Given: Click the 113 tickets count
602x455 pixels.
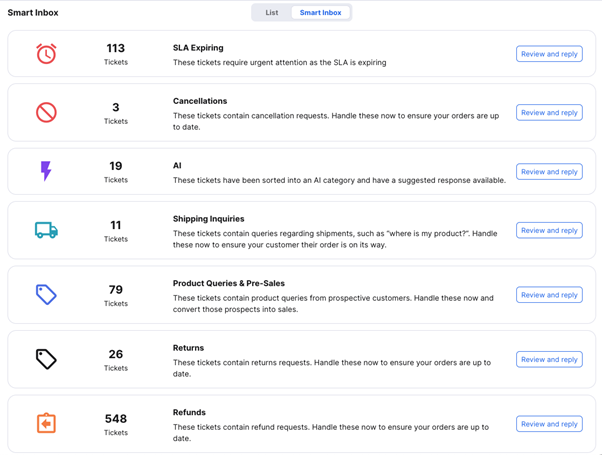Looking at the screenshot, I should 116,48.
